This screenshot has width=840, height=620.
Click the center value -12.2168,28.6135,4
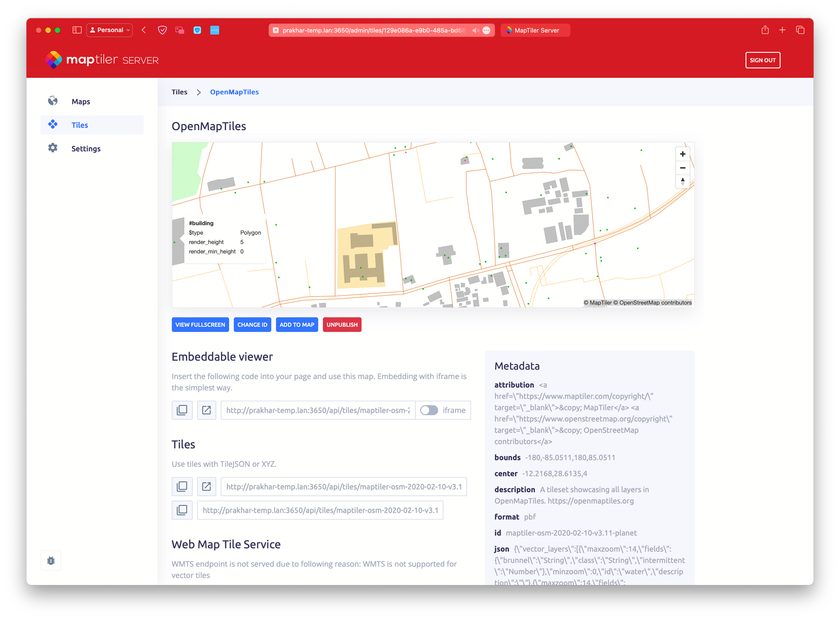tap(554, 473)
